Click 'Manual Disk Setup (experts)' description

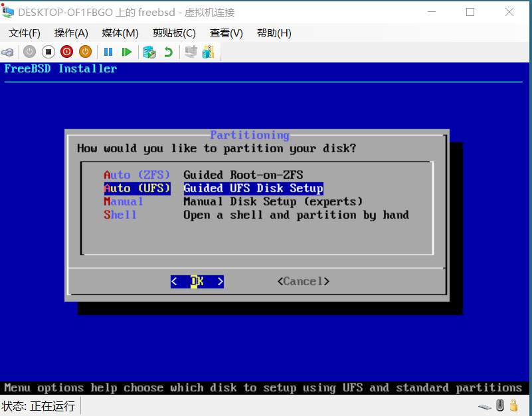[x=273, y=201]
